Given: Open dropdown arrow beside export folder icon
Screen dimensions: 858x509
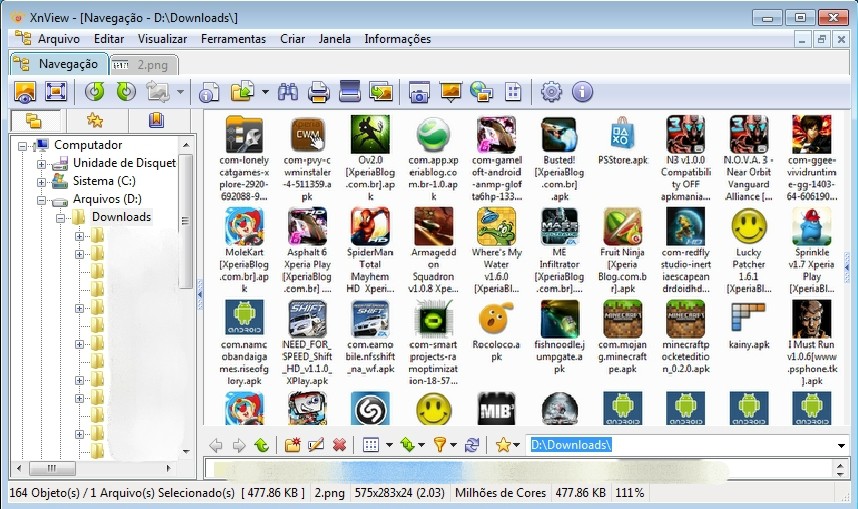Looking at the screenshot, I should [265, 92].
